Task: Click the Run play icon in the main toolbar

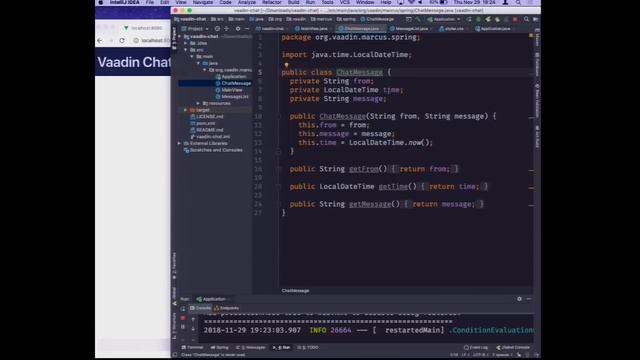Action: [469, 19]
